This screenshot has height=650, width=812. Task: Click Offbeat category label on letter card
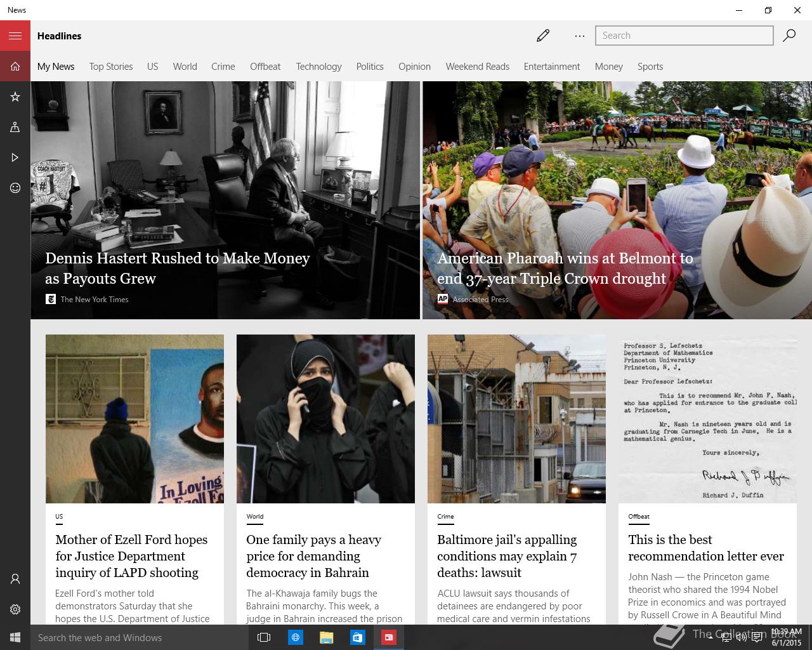point(639,517)
